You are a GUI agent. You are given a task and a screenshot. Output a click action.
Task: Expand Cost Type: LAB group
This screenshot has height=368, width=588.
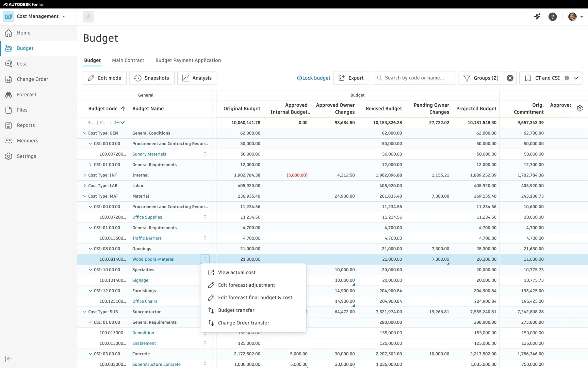(x=85, y=186)
